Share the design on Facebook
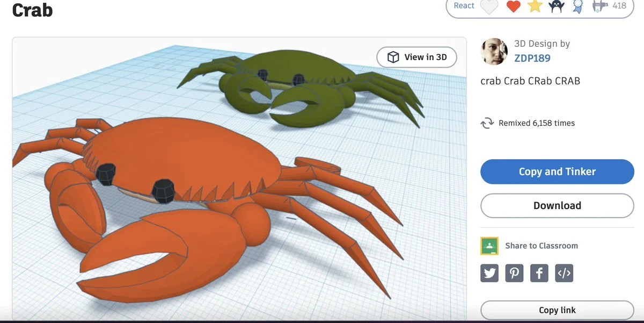This screenshot has height=323, width=644. 539,273
